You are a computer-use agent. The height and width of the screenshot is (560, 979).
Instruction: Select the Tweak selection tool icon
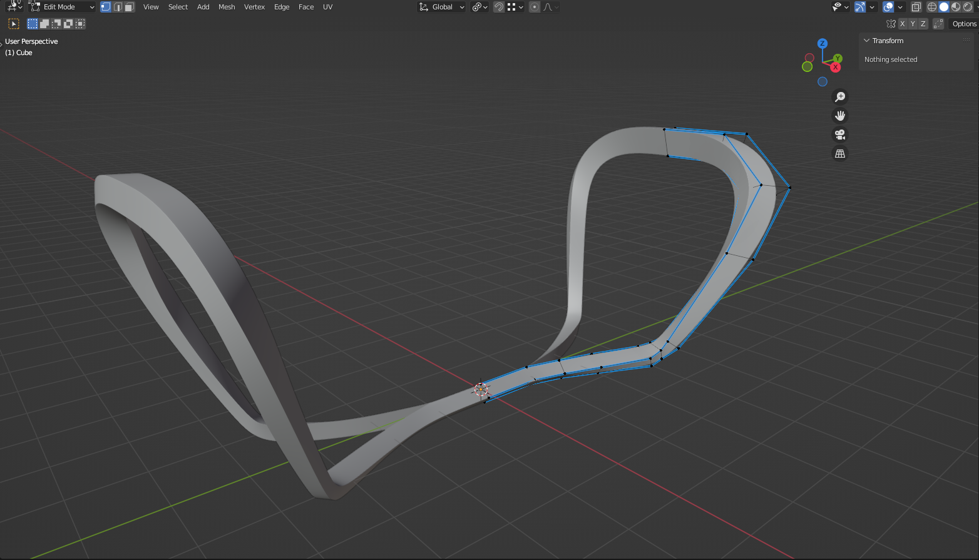pos(14,24)
